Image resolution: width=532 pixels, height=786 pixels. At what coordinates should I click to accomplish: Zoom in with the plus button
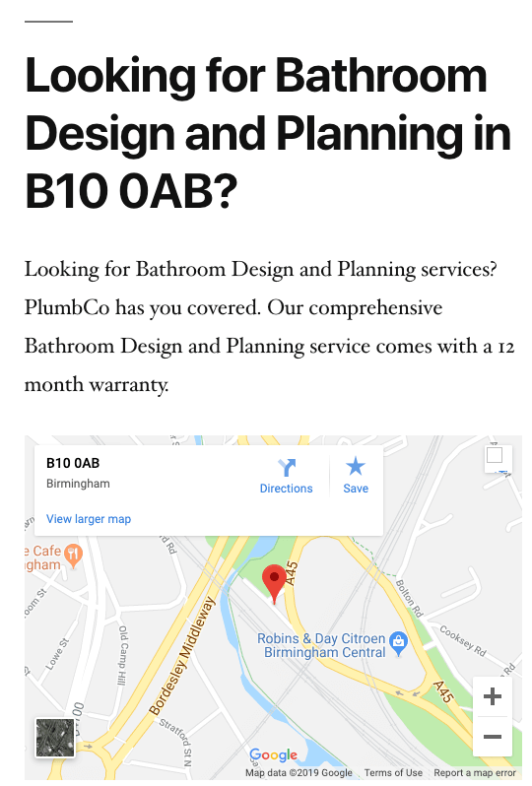tap(493, 696)
